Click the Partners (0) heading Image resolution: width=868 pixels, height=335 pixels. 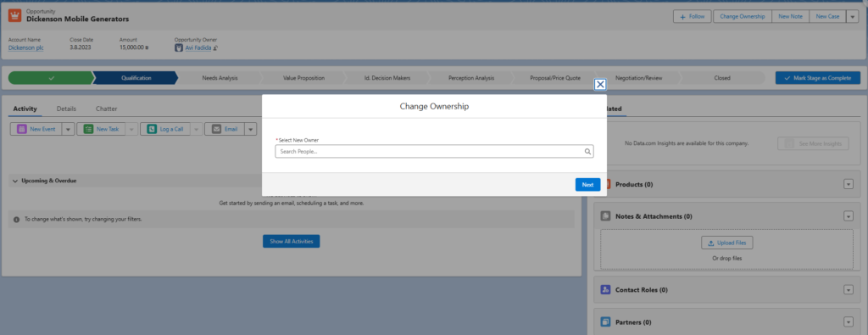[633, 322]
